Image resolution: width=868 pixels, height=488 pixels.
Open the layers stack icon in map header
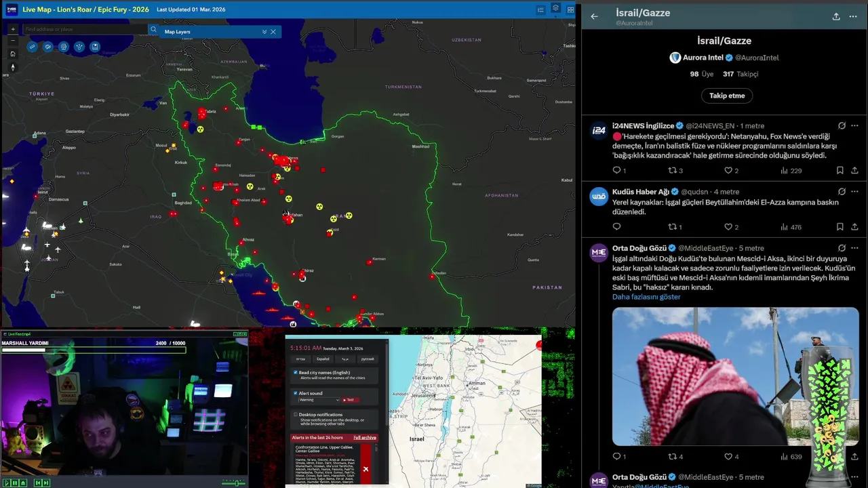[555, 9]
